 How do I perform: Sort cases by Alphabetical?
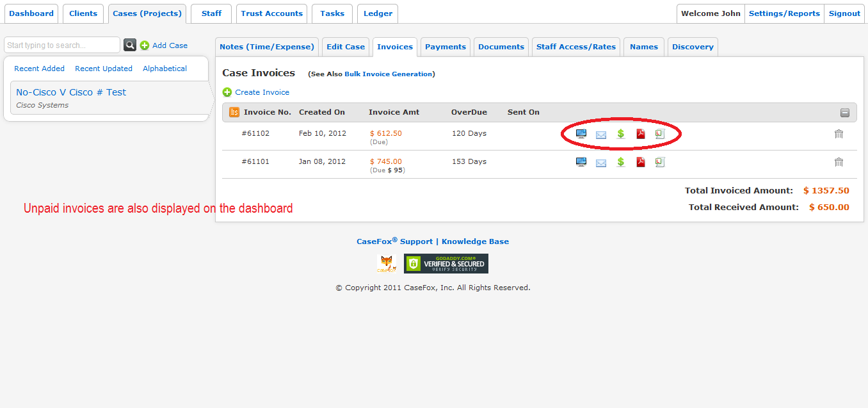[x=165, y=69]
